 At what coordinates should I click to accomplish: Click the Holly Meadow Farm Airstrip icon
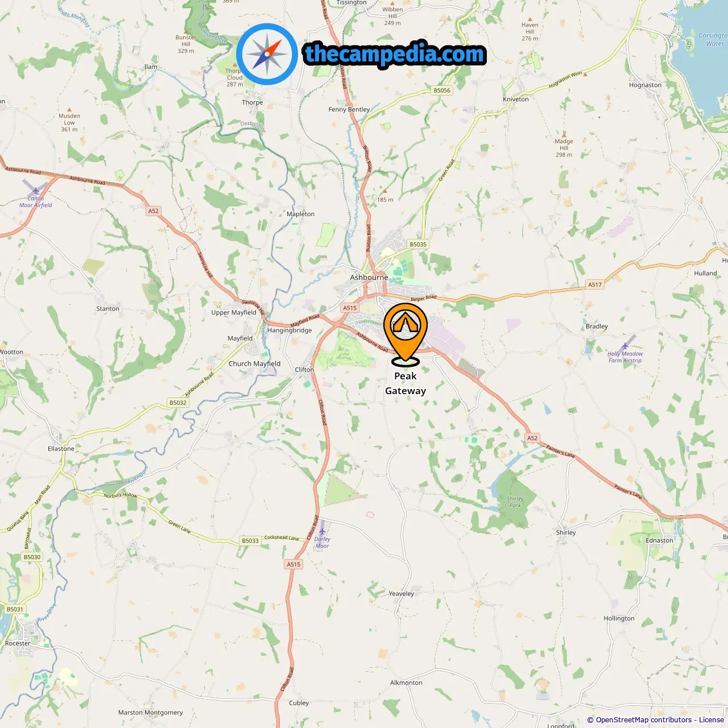click(625, 346)
